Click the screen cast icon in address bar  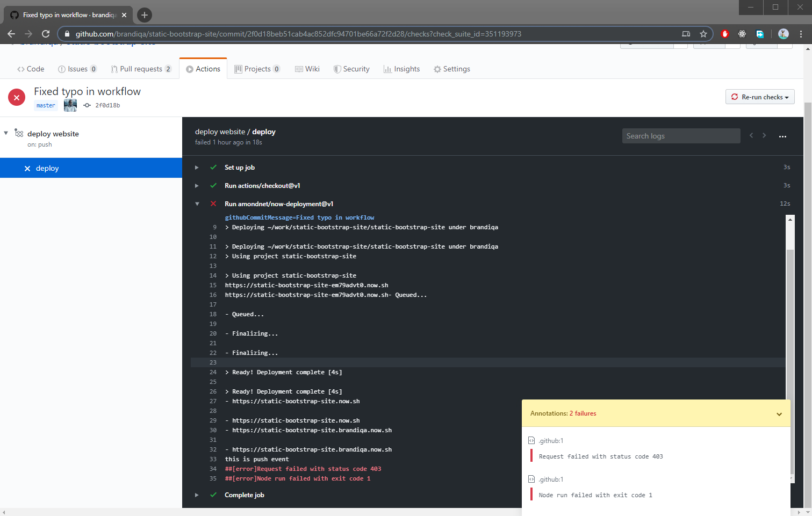click(x=686, y=34)
